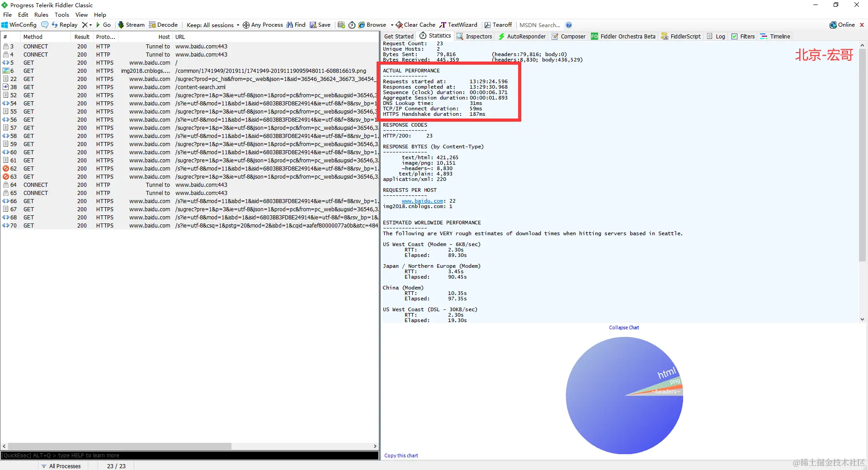Open the File menu
868x470 pixels.
[x=8, y=14]
